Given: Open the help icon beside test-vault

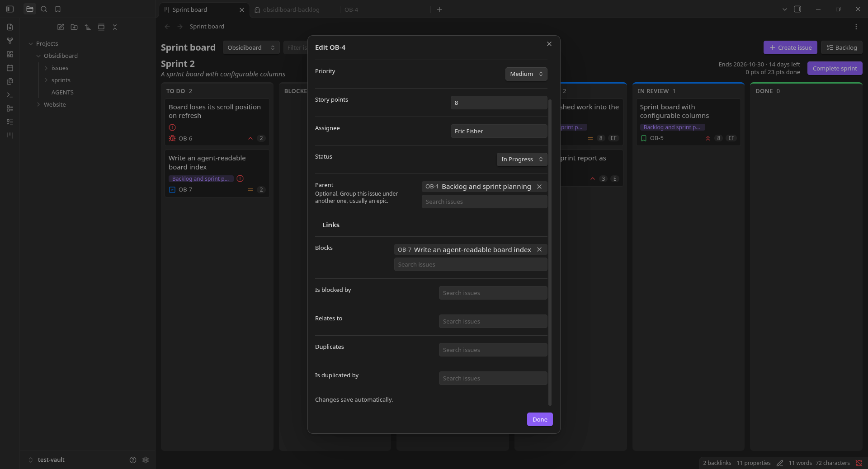Looking at the screenshot, I should pyautogui.click(x=133, y=460).
